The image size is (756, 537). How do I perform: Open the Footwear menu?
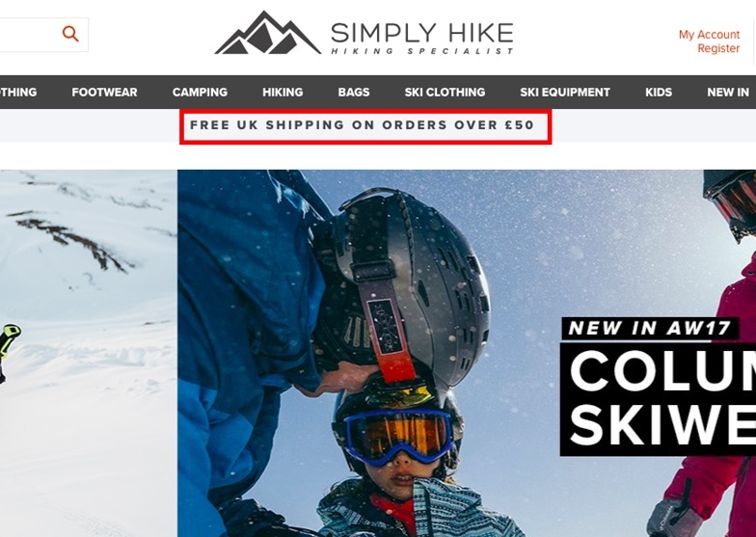point(104,93)
